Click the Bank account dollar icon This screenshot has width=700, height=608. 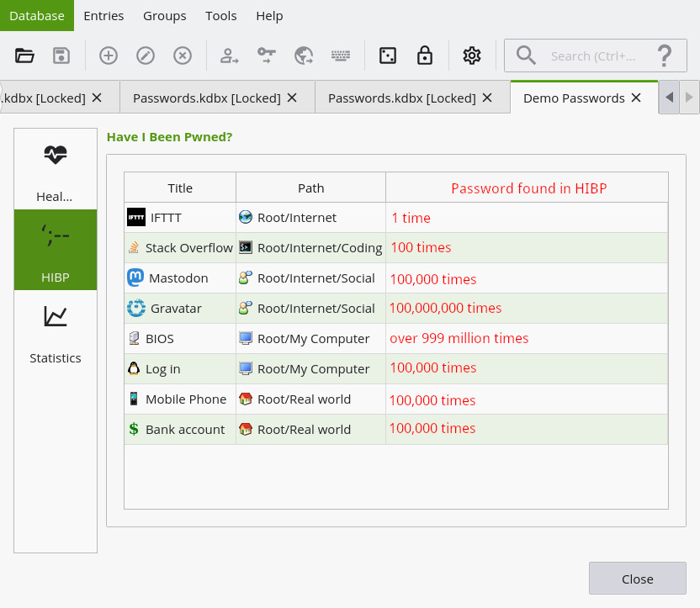point(134,429)
